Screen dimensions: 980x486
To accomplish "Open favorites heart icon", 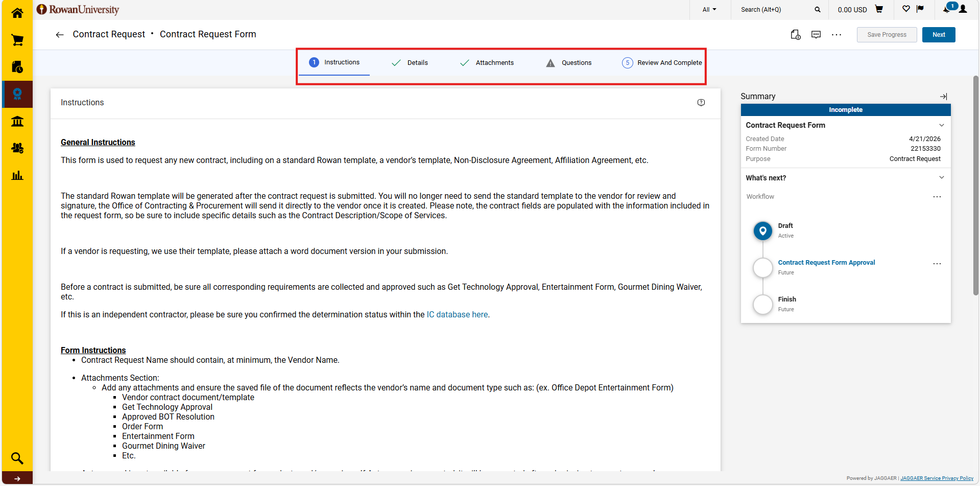I will 906,9.
